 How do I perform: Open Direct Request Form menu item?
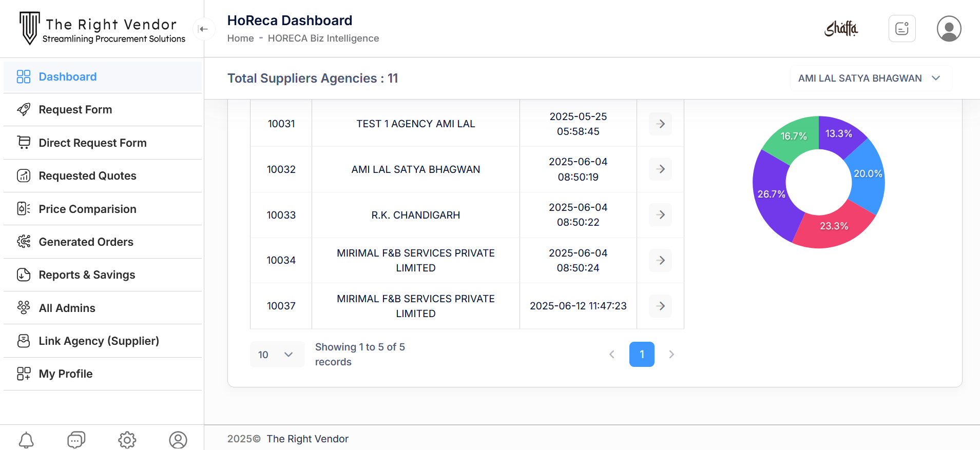[103, 143]
